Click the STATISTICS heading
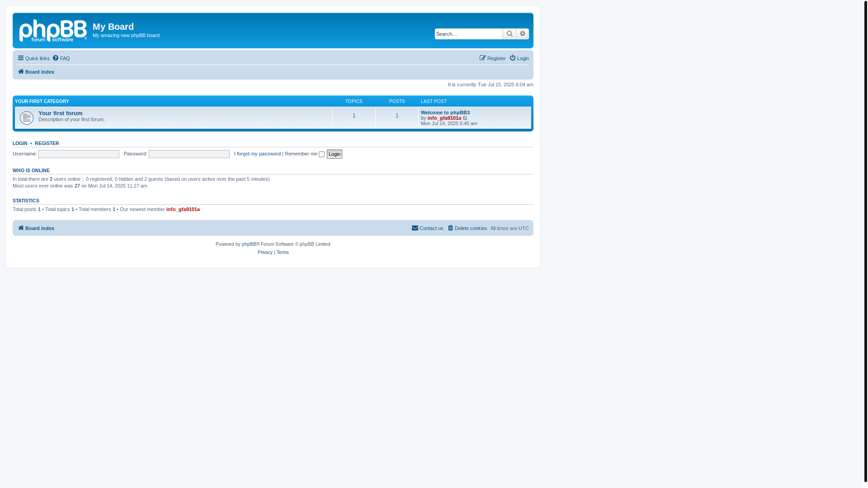 (26, 201)
